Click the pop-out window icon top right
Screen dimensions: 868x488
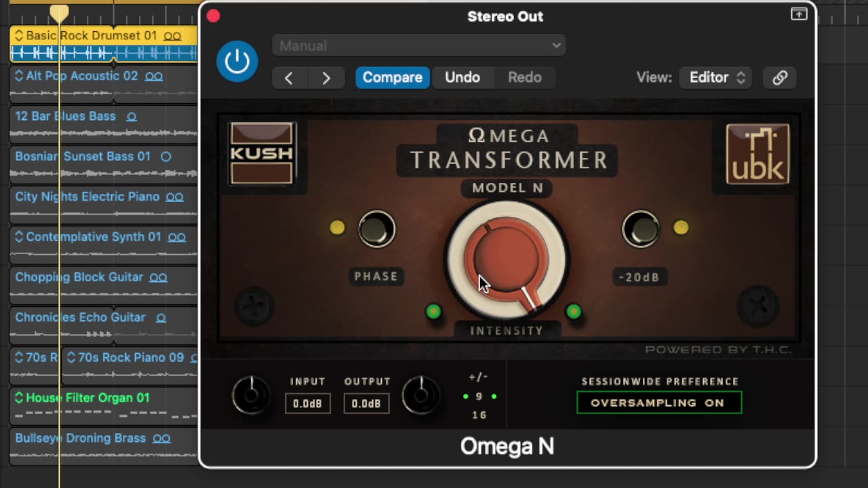[799, 14]
